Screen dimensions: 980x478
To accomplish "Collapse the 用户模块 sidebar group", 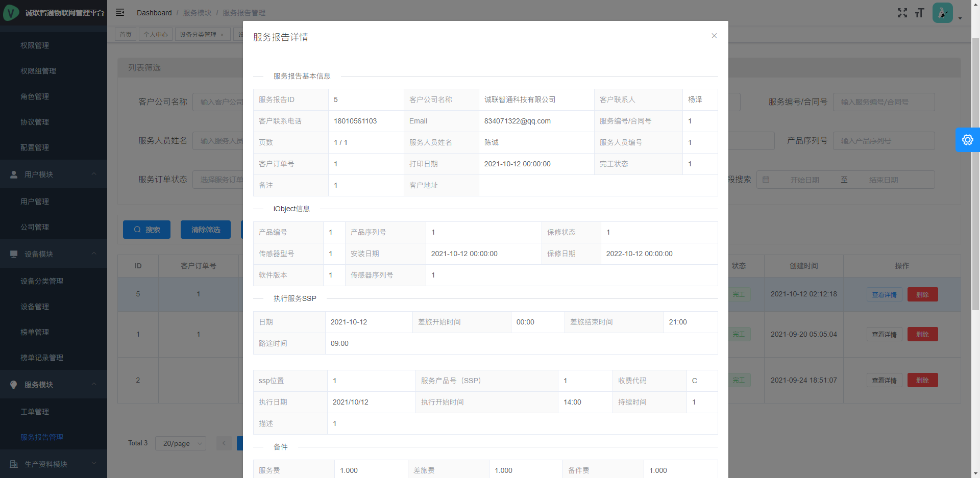I will point(54,174).
